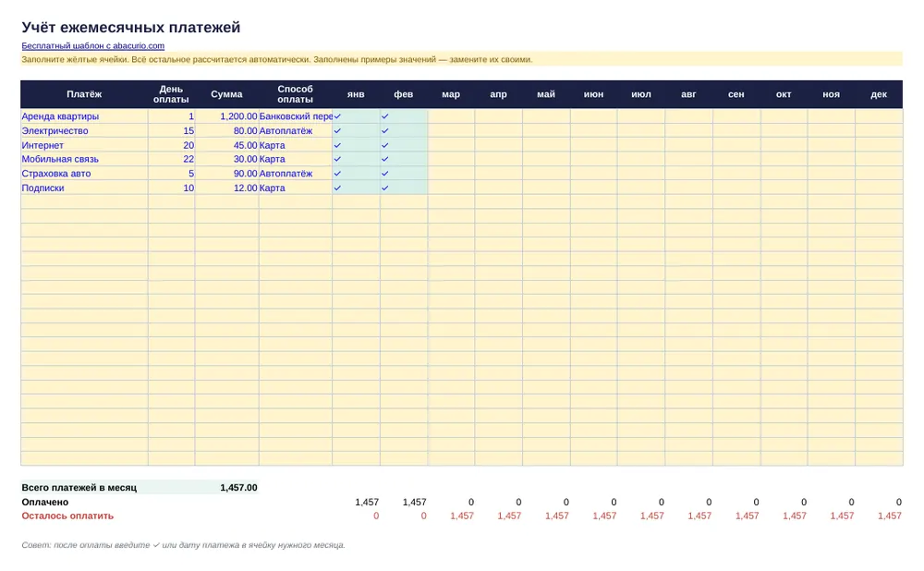Select the мар month header
The image size is (924, 571).
pos(451,94)
